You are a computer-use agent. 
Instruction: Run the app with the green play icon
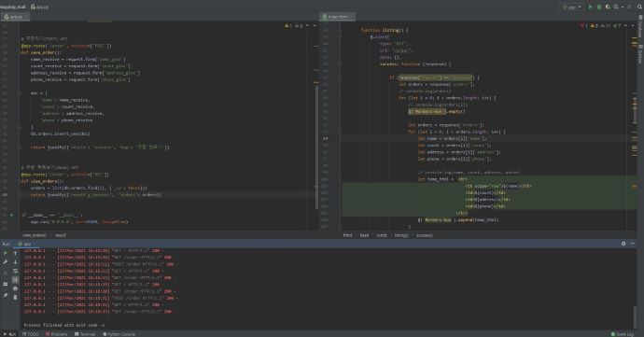point(591,7)
